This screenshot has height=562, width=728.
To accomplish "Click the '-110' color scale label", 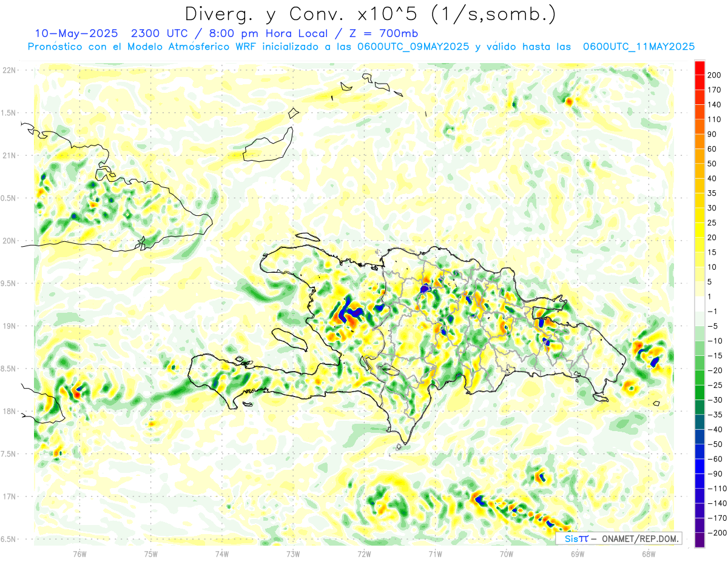I will pos(718,489).
